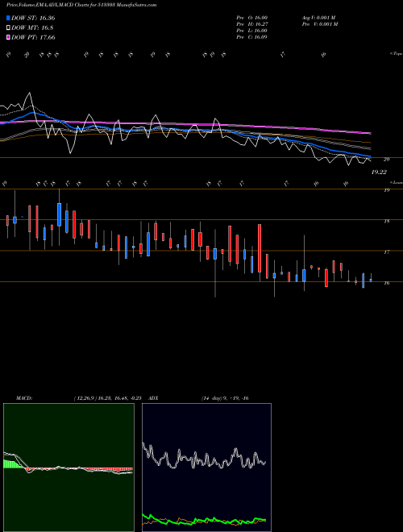The width and height of the screenshot is (403, 532).
Task: Click the chart title mentioning MunafaSutra.com
Action: (81, 5)
